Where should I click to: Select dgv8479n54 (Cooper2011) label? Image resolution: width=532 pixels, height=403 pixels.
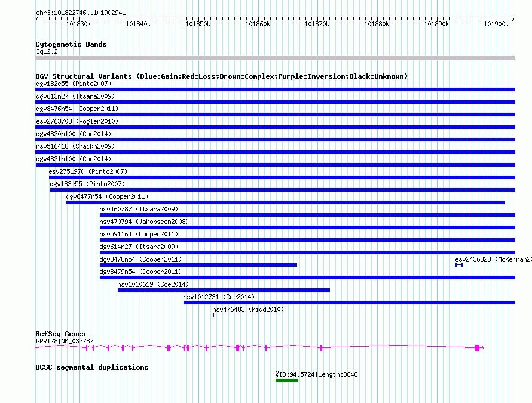[141, 272]
